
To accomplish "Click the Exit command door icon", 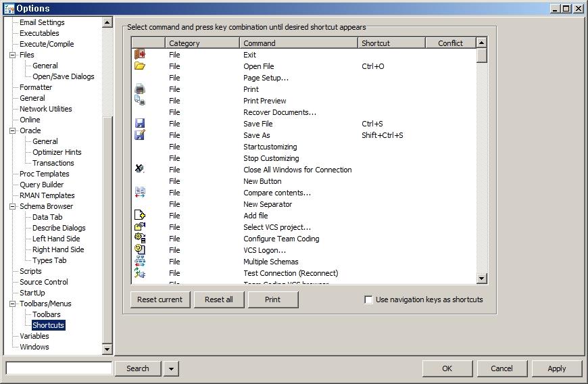I will (x=140, y=54).
